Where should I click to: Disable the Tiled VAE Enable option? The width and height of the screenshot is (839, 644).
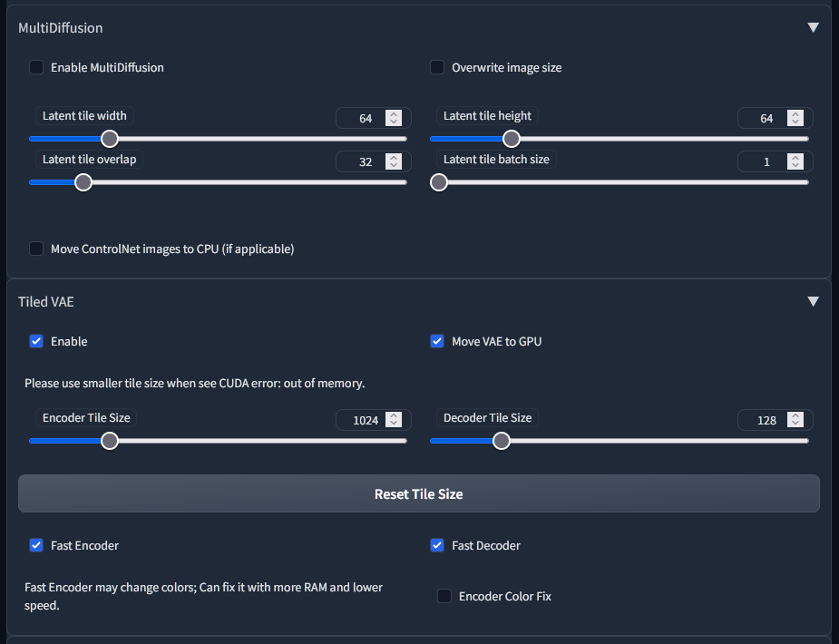click(x=36, y=341)
